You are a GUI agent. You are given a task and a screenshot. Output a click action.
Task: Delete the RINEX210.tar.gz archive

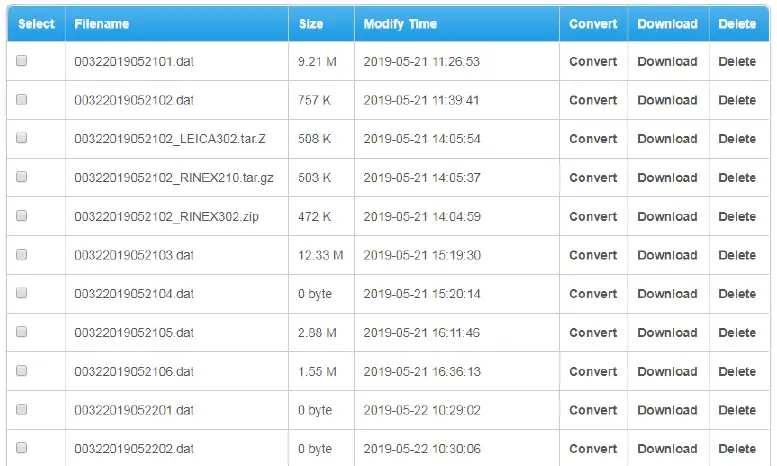[x=737, y=177]
